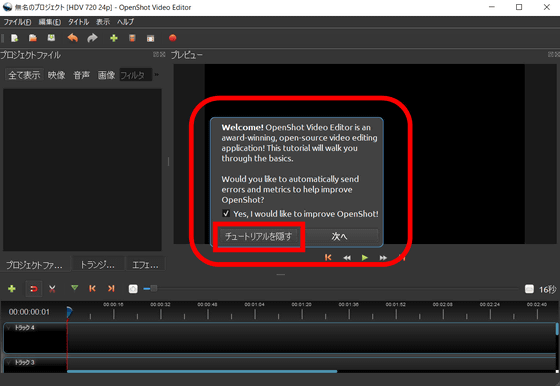Viewport: 560px width, 386px height.
Task: Click the Open Project folder icon
Action: [x=33, y=38]
